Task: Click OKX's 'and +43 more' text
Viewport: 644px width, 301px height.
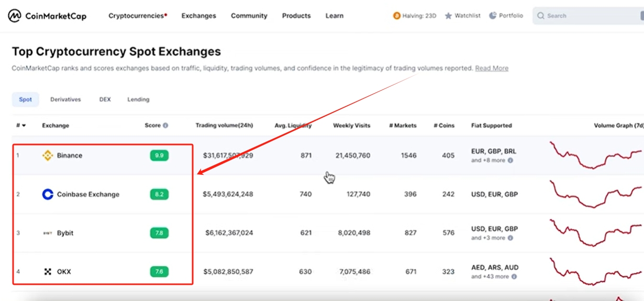Action: click(x=490, y=276)
